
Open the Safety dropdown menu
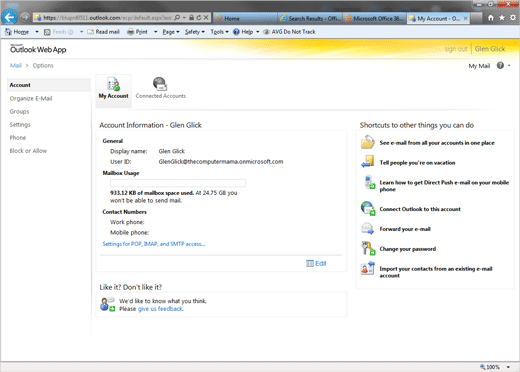[195, 32]
